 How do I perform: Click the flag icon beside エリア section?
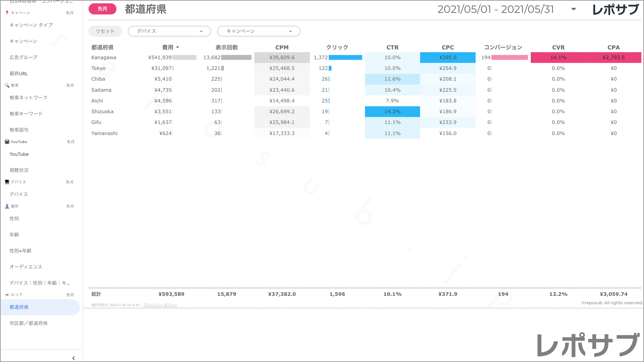[7, 295]
